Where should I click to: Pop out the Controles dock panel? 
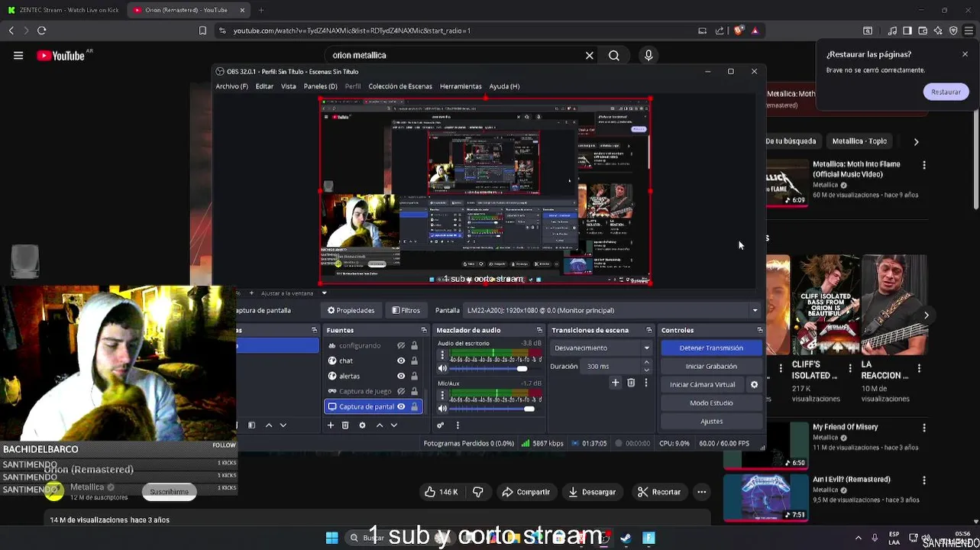click(x=760, y=330)
